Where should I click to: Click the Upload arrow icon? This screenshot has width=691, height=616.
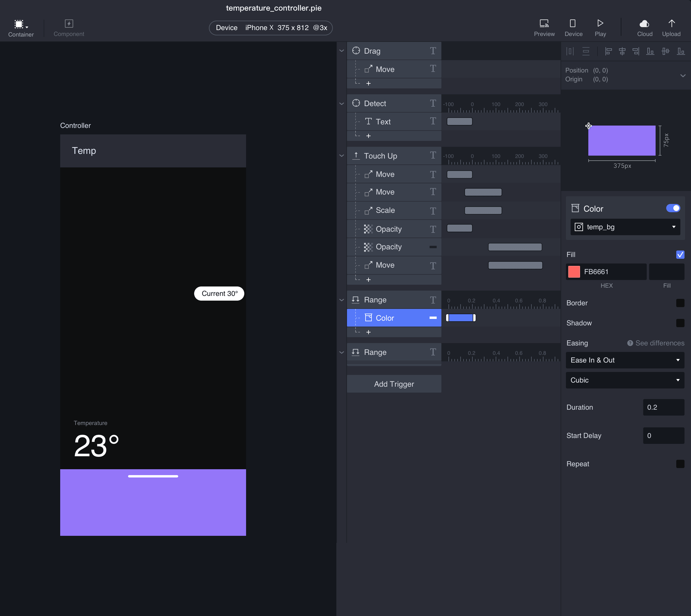pos(671,24)
